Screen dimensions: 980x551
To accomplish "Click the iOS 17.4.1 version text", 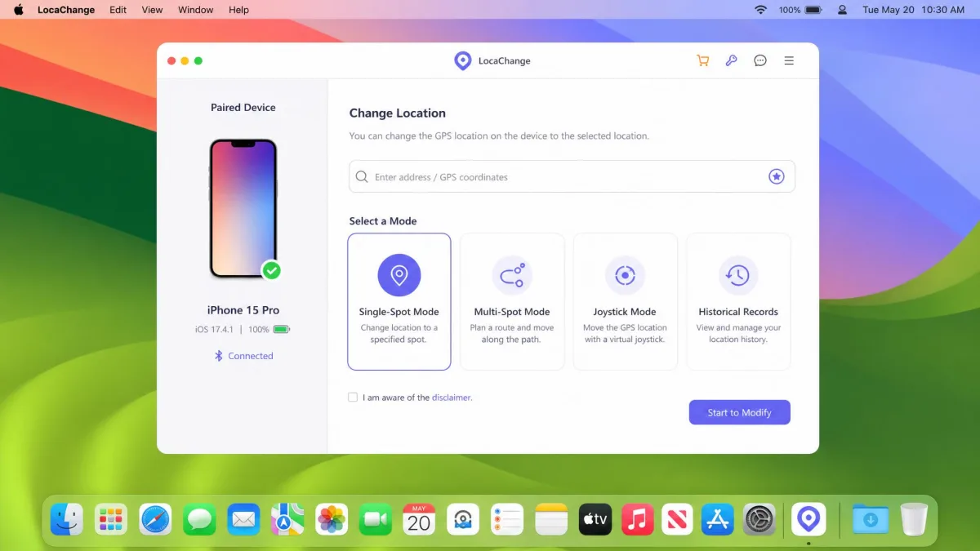I will (214, 330).
